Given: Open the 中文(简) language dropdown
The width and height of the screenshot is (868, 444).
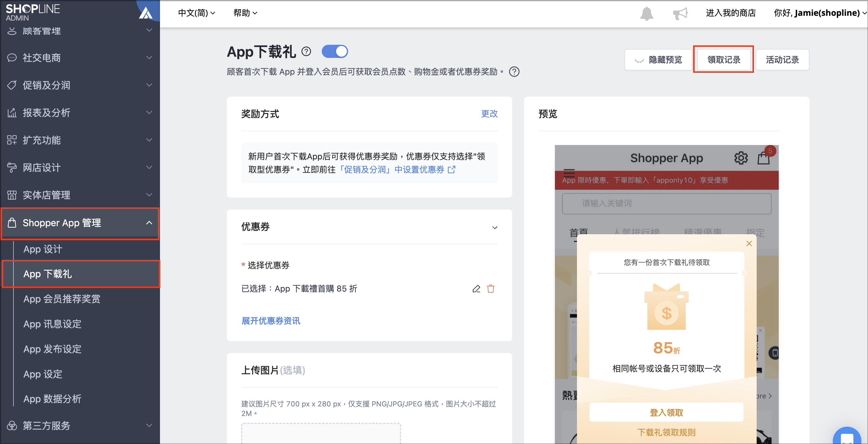Looking at the screenshot, I should coord(196,13).
